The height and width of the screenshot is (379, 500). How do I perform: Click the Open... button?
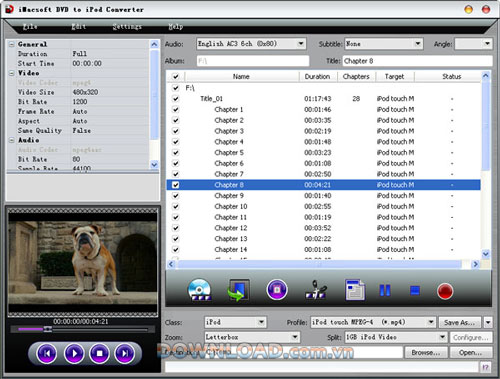coord(471,352)
